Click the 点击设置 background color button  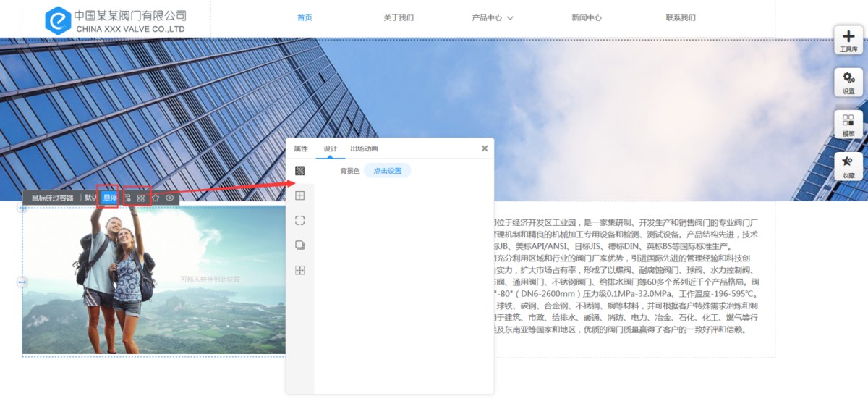388,171
